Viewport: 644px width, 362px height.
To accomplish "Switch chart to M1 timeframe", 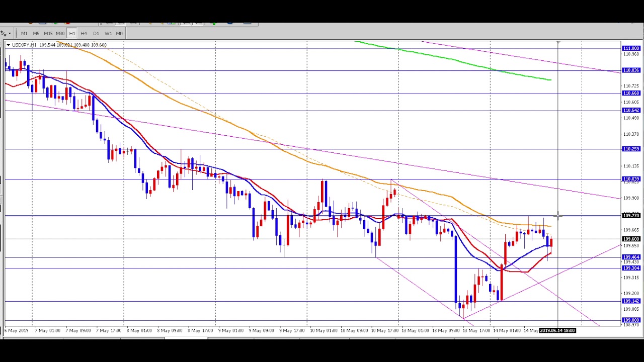I will (24, 33).
